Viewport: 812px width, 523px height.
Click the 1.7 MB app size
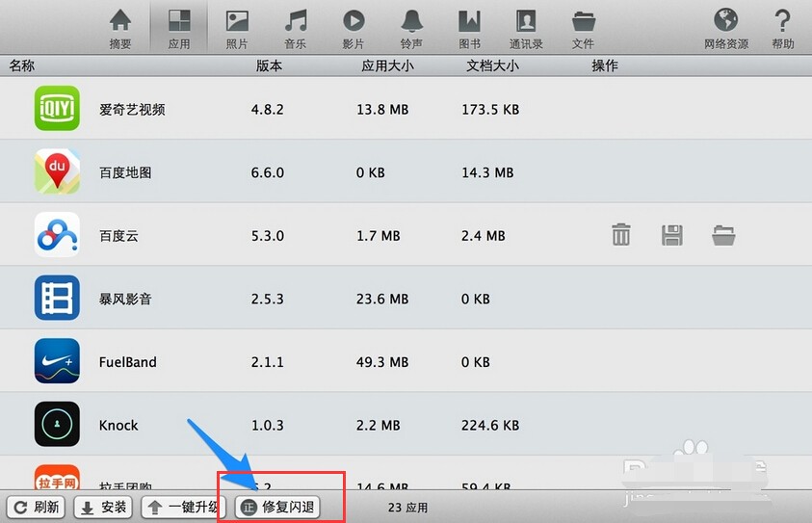tap(378, 236)
